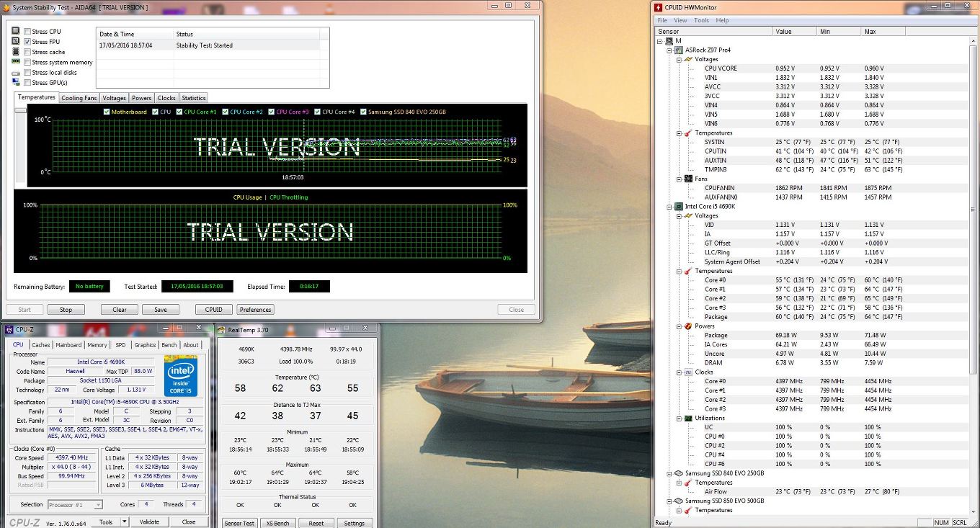Click the cache chip icon beside Stress cache
This screenshot has height=528, width=980.
coord(16,52)
